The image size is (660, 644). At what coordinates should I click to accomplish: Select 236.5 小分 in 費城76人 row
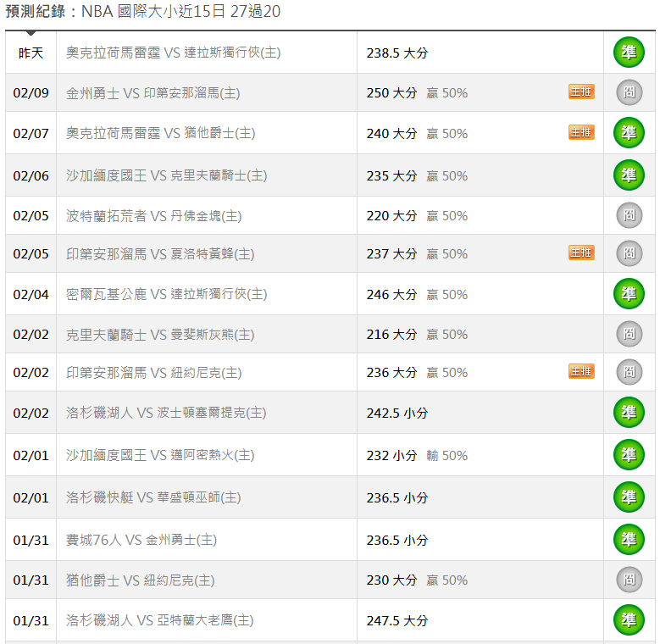point(397,540)
